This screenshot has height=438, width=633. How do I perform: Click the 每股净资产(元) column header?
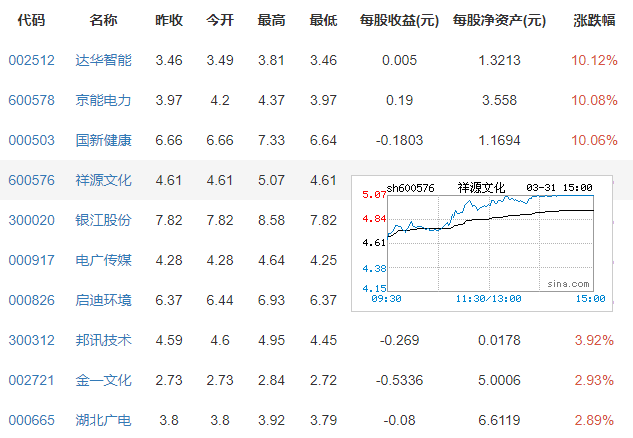(499, 20)
